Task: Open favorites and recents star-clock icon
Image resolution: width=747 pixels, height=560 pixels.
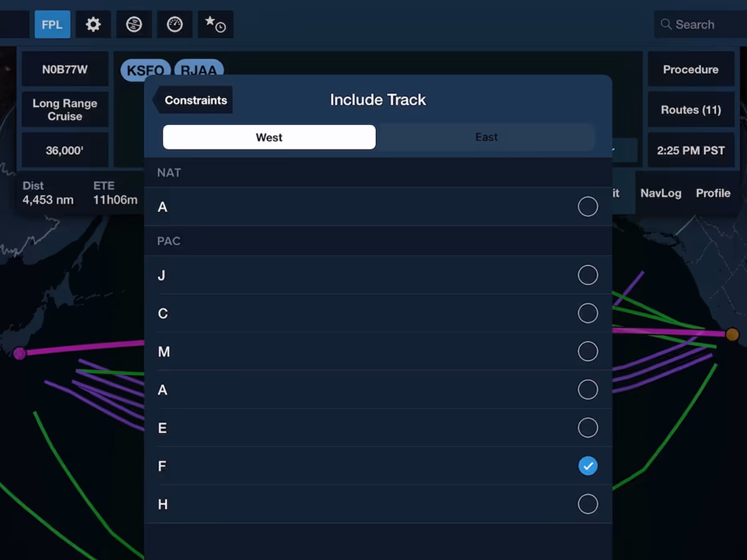Action: [x=215, y=24]
